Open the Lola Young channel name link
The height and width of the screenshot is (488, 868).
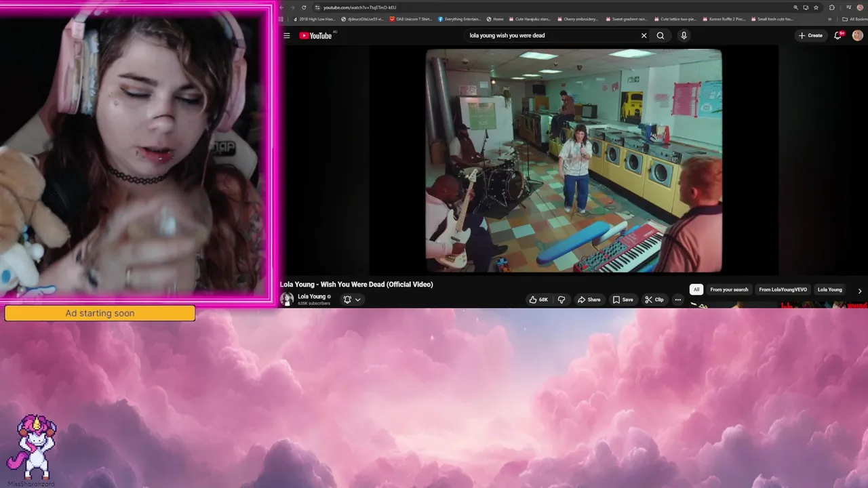pos(312,296)
